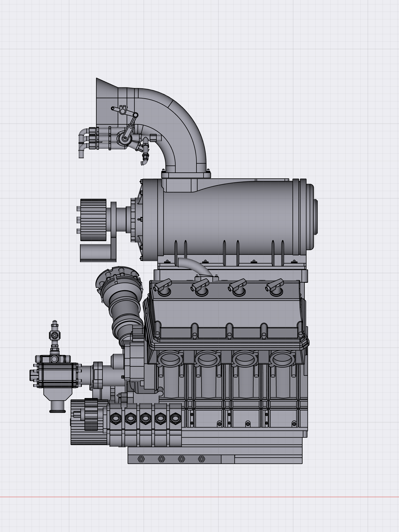Click the first rocker cap on valve cover
The height and width of the screenshot is (532, 399).
pyautogui.click(x=164, y=287)
